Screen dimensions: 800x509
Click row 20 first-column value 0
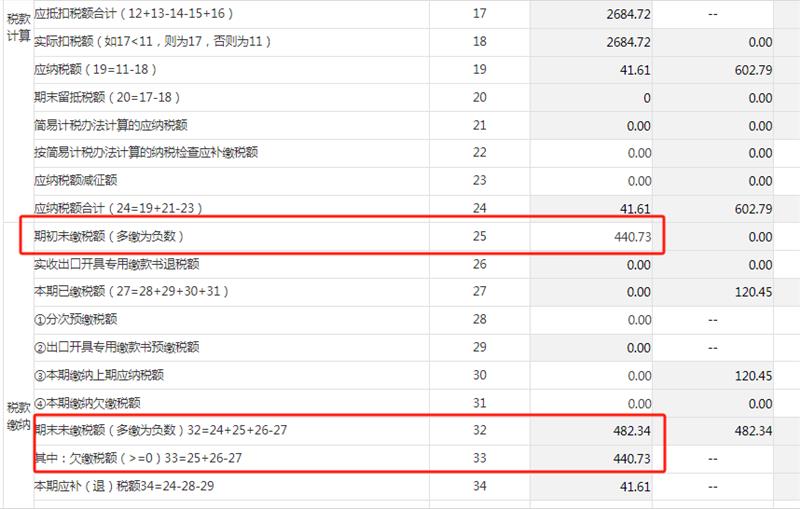pyautogui.click(x=646, y=98)
